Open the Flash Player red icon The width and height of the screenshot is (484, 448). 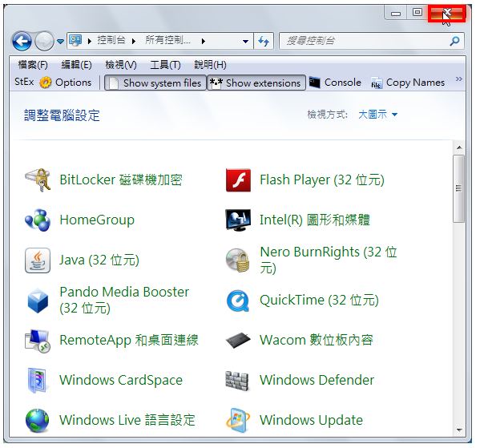pos(238,180)
